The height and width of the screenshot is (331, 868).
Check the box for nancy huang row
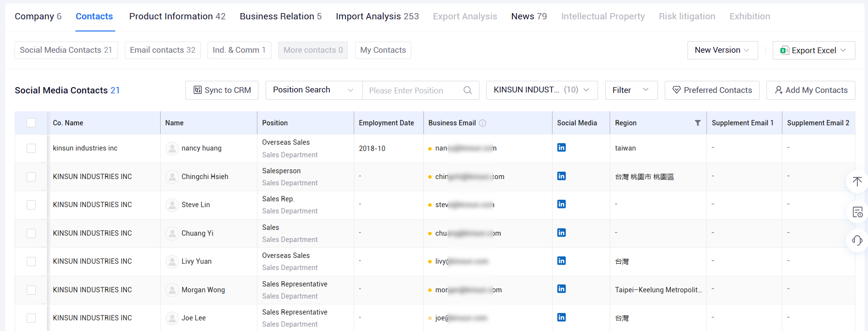(x=31, y=148)
